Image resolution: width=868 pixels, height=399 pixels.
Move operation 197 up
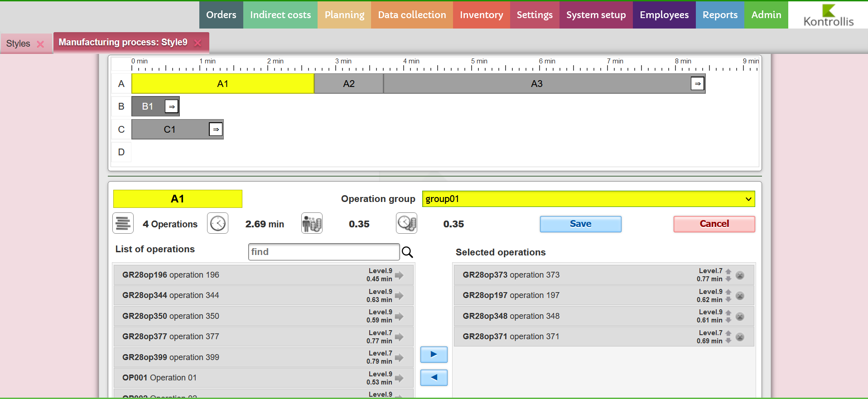pyautogui.click(x=728, y=292)
